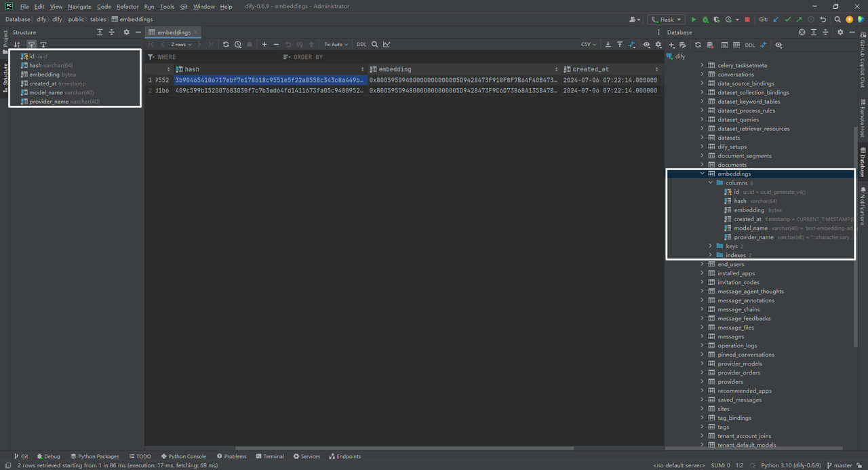Expand the keys folder under embeddings
The height and width of the screenshot is (470, 868).
point(711,246)
